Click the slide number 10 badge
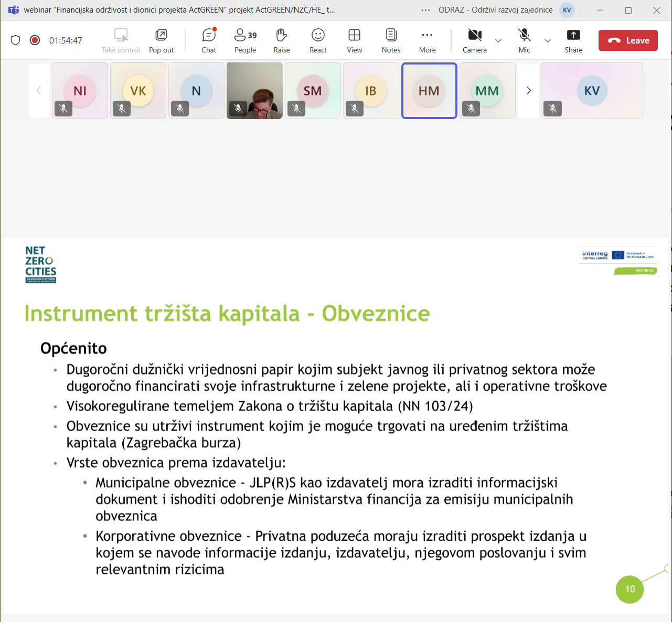Image resolution: width=672 pixels, height=622 pixels. tap(630, 589)
